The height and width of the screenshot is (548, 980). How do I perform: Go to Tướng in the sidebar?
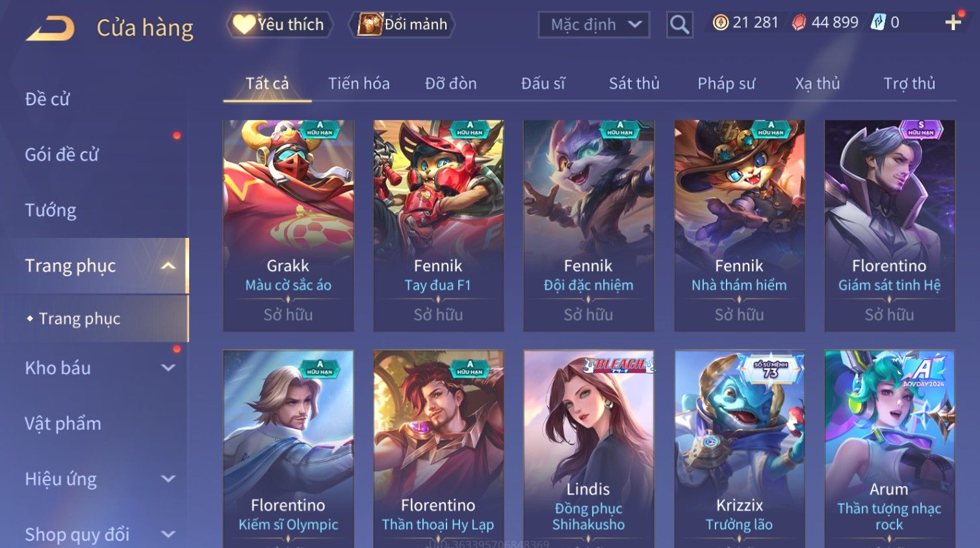point(51,210)
